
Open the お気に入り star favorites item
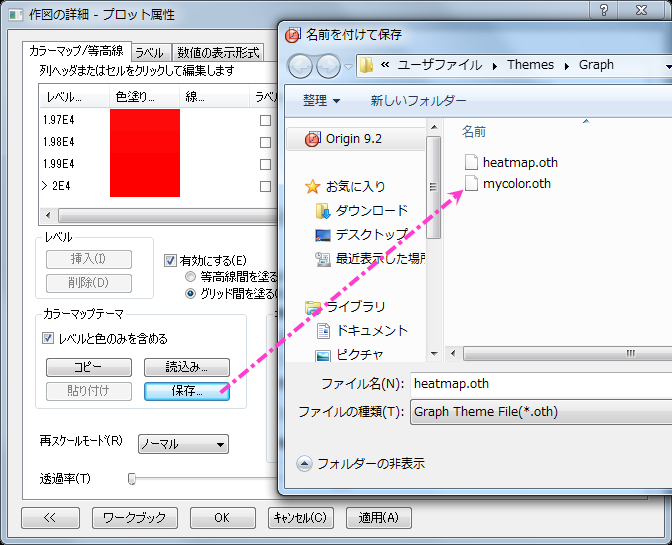(x=345, y=186)
